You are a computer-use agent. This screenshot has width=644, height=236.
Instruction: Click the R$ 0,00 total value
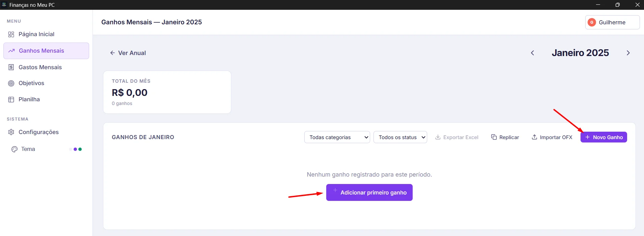(x=130, y=93)
